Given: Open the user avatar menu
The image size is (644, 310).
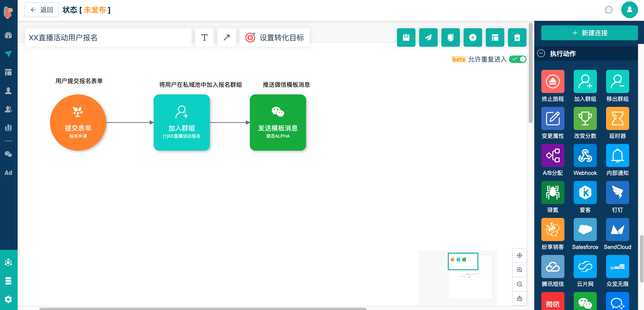Looking at the screenshot, I should click(629, 10).
